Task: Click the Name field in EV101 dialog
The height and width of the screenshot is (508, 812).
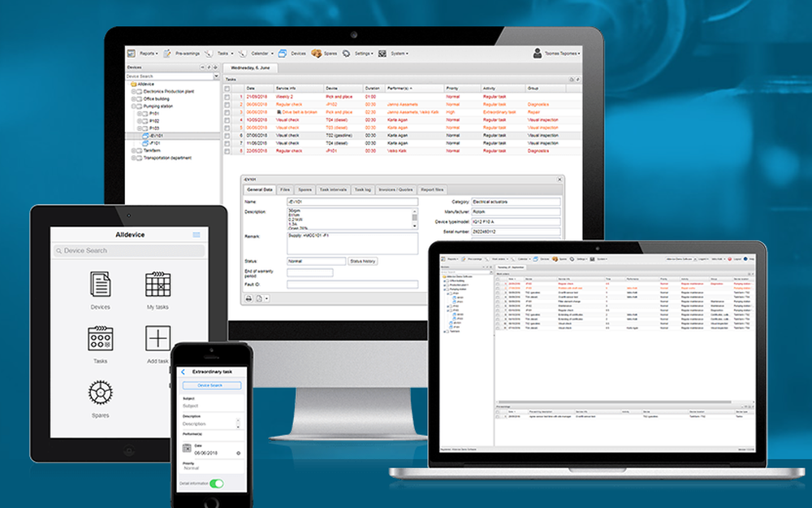Action: click(x=352, y=202)
